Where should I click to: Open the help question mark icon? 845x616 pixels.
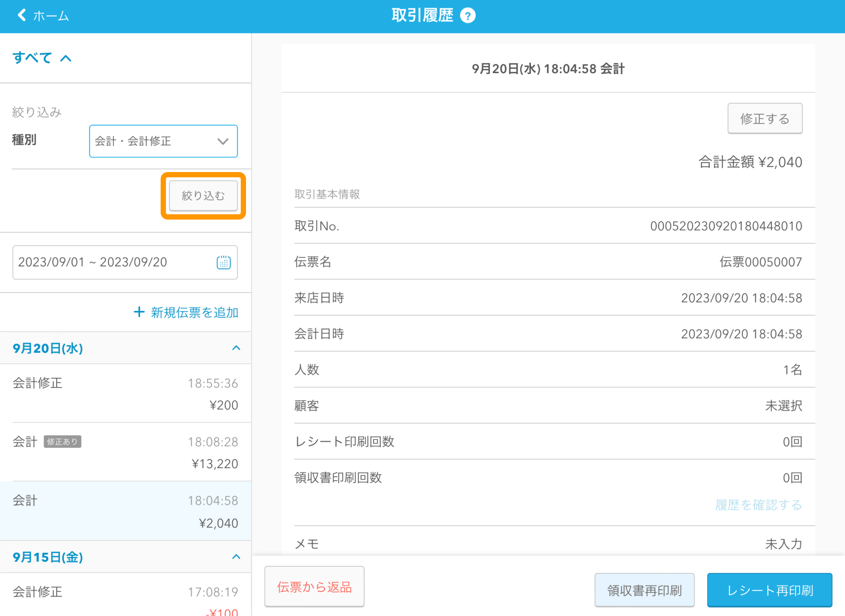[467, 16]
